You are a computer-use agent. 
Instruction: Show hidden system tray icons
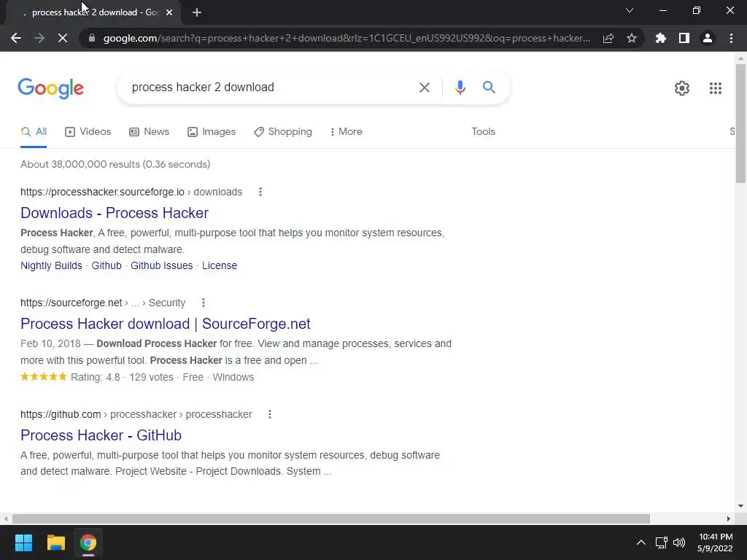[641, 542]
